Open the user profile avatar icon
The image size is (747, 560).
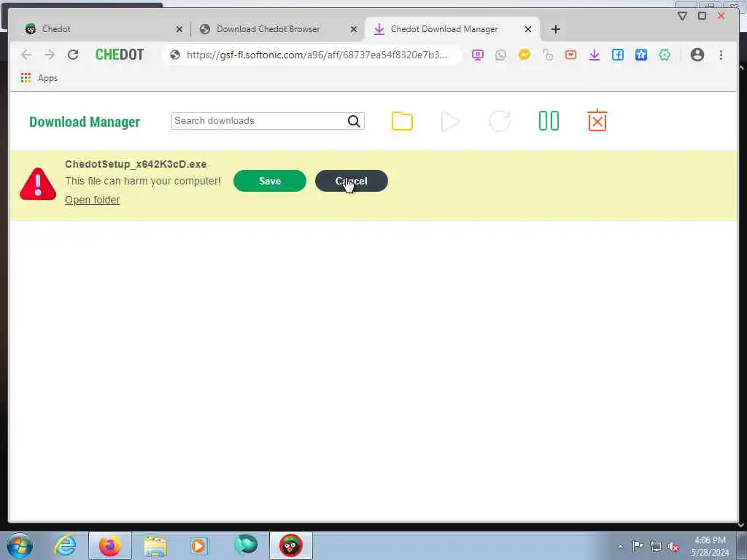point(697,55)
